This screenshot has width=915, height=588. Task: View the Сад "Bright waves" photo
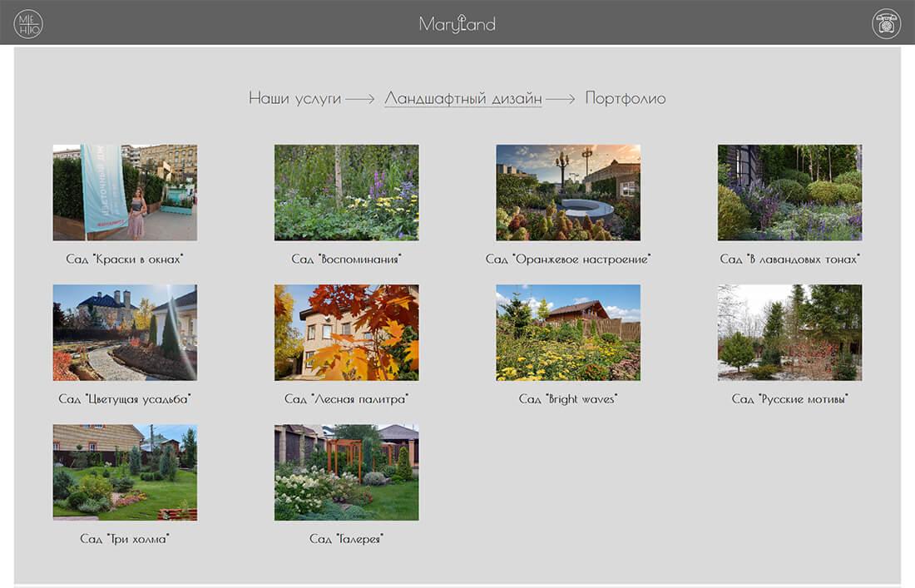click(568, 333)
